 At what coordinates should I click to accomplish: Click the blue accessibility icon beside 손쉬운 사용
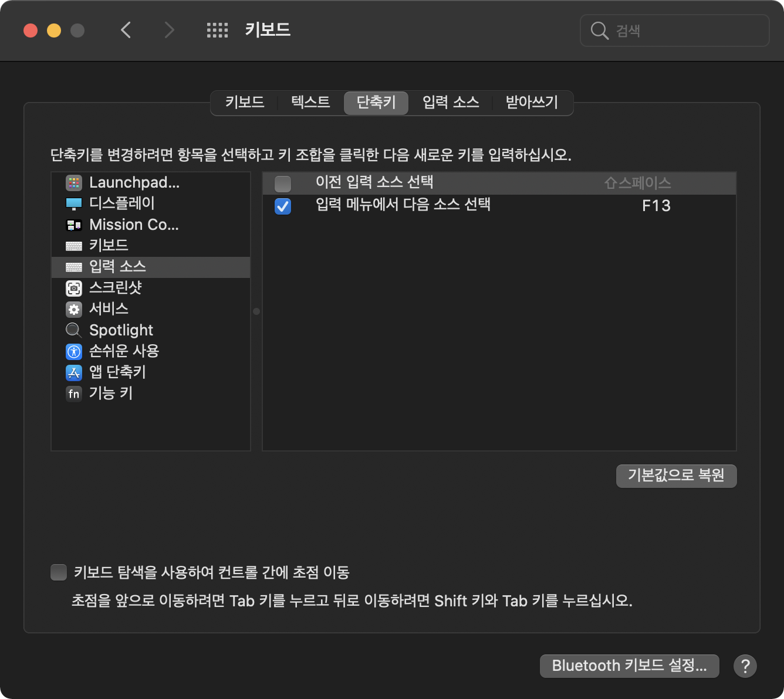(74, 351)
